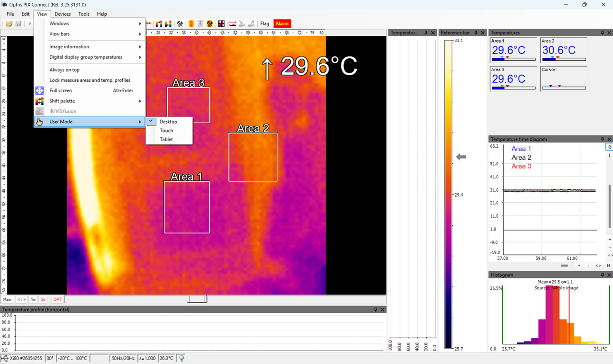Click the crossed hammer and wrench configuration icon
The width and height of the screenshot is (613, 364).
tap(180, 23)
